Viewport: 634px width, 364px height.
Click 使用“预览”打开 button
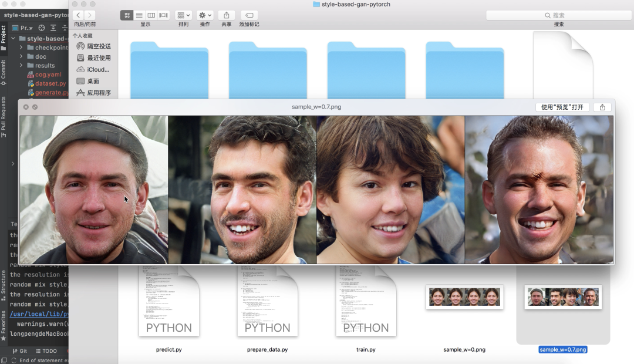(562, 107)
